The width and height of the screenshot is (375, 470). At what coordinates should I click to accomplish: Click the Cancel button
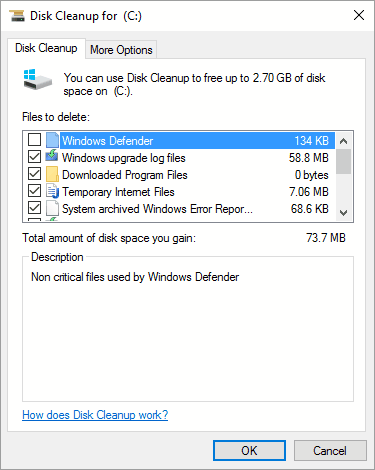tap(330, 451)
